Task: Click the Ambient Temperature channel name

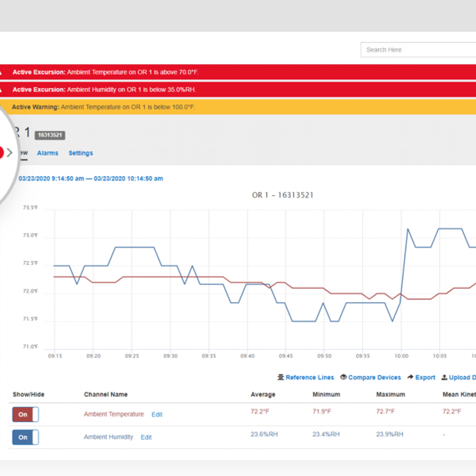Action: (x=114, y=414)
